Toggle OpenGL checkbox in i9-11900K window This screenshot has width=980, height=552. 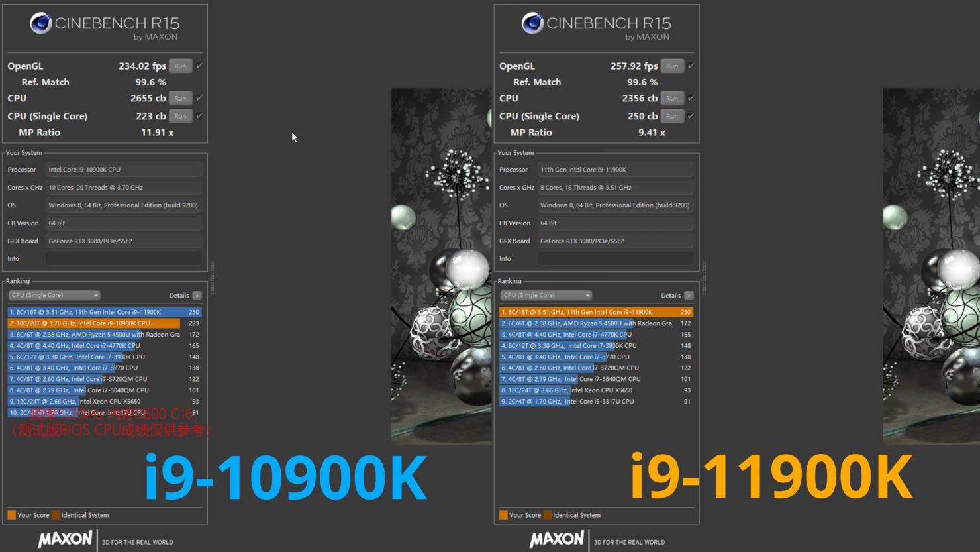pos(691,66)
